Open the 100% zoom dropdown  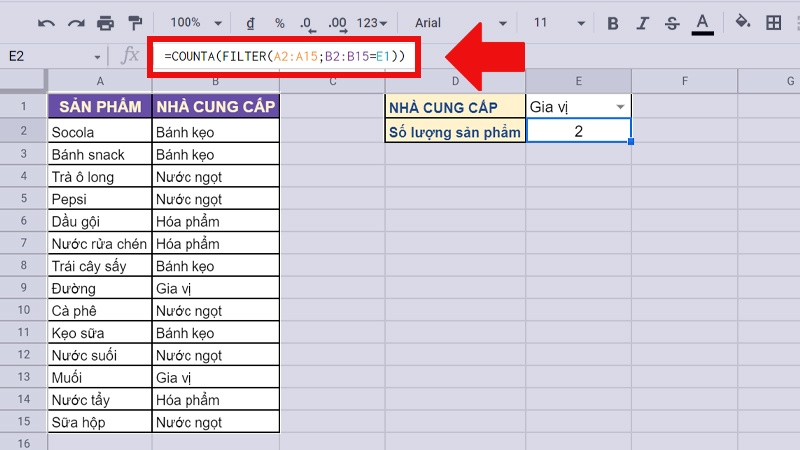point(192,23)
